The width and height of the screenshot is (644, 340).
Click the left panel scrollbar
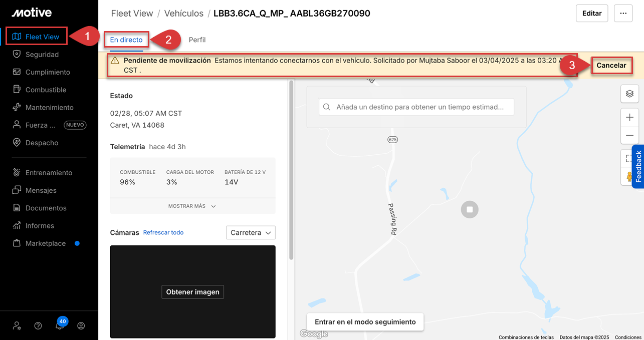(291, 170)
